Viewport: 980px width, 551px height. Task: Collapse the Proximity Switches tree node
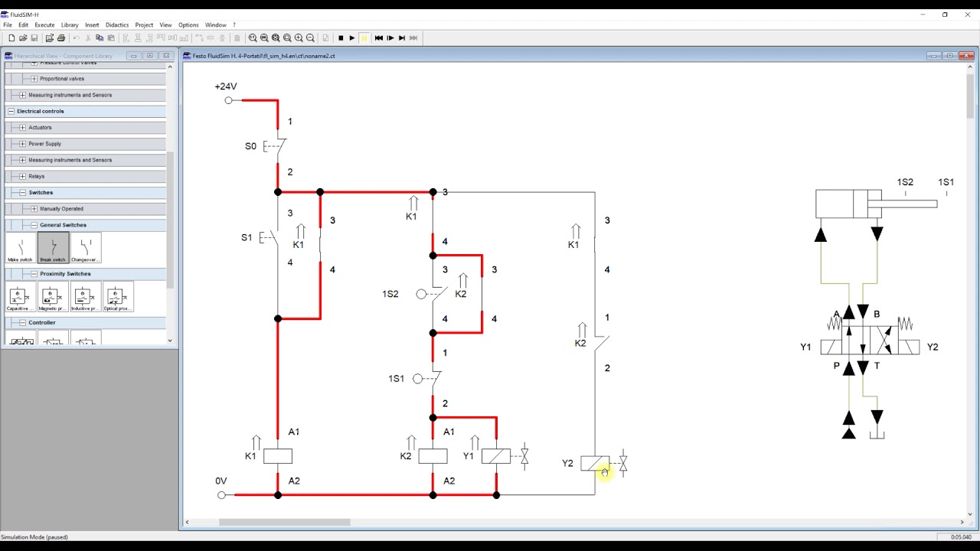click(34, 274)
